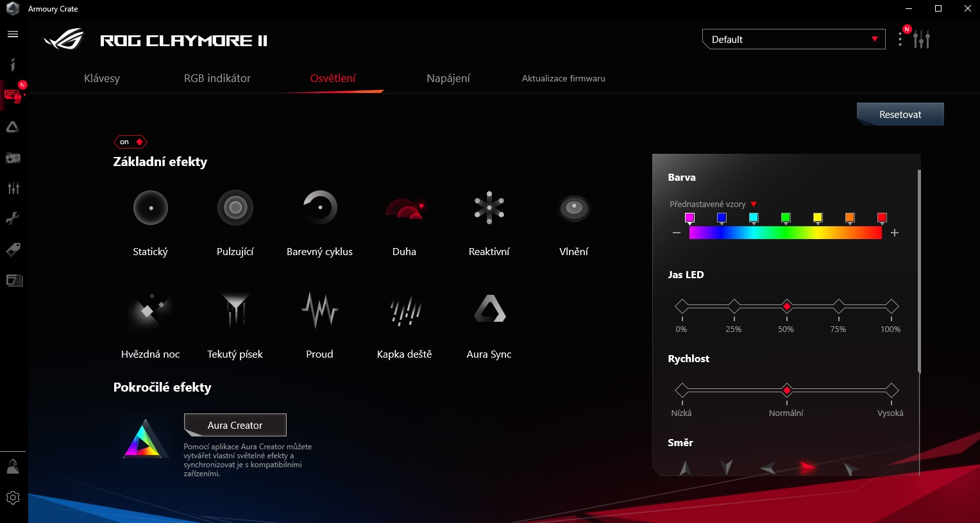Click the Resetovat button
The width and height of the screenshot is (980, 523).
900,114
